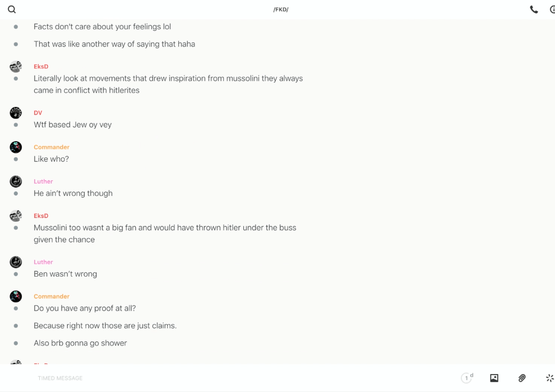Attach a file using the paperclip icon
Viewport: 555px width, 392px height.
click(522, 378)
